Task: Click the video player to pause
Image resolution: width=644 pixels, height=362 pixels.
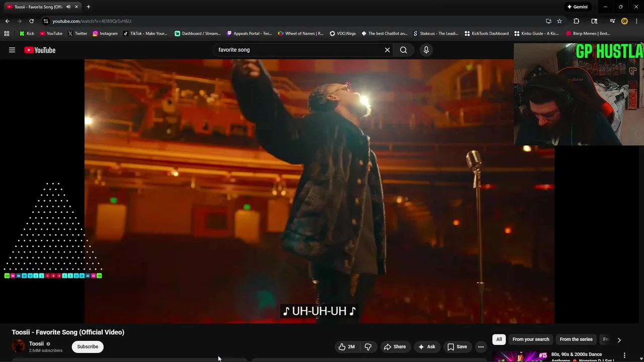Action: [x=319, y=191]
